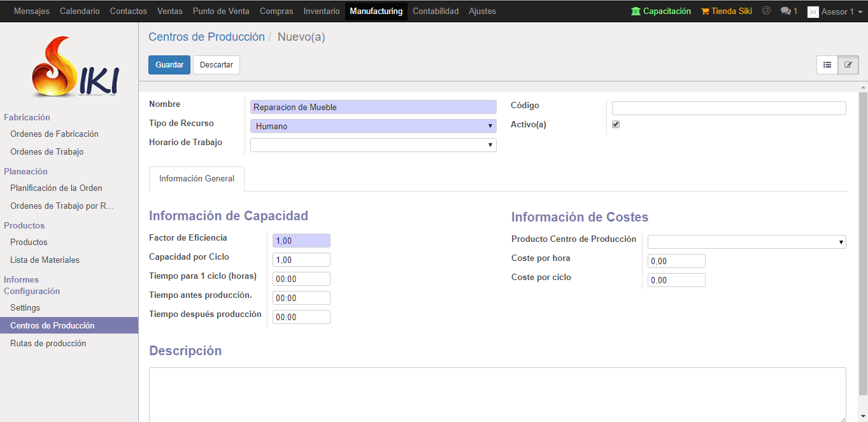Click the Guardar button
The width and height of the screenshot is (868, 422).
pyautogui.click(x=169, y=65)
